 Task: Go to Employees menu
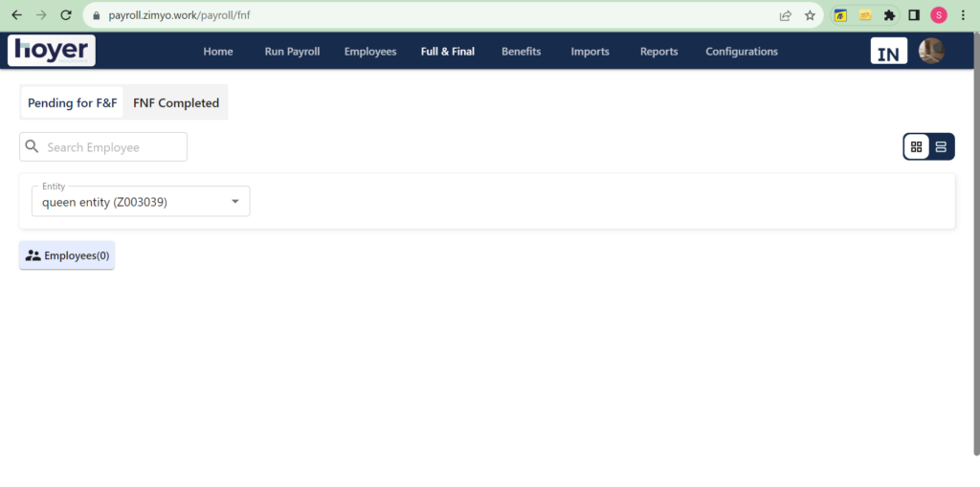(370, 52)
